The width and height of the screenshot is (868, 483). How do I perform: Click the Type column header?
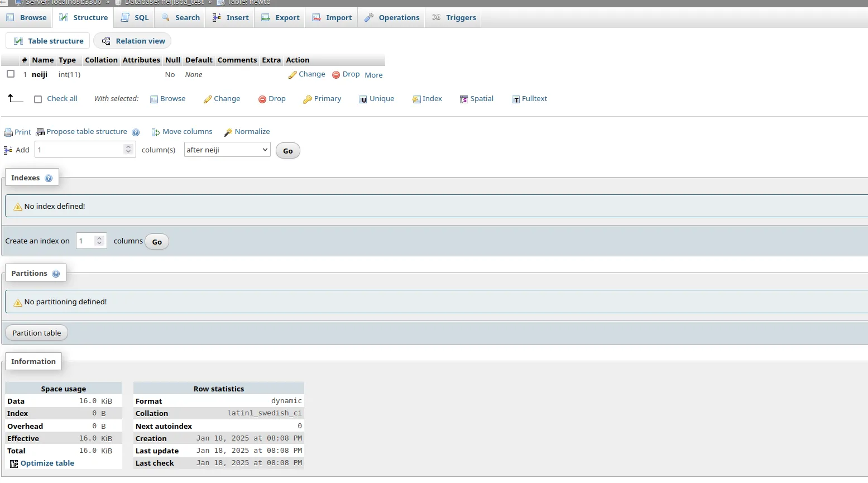(x=67, y=60)
